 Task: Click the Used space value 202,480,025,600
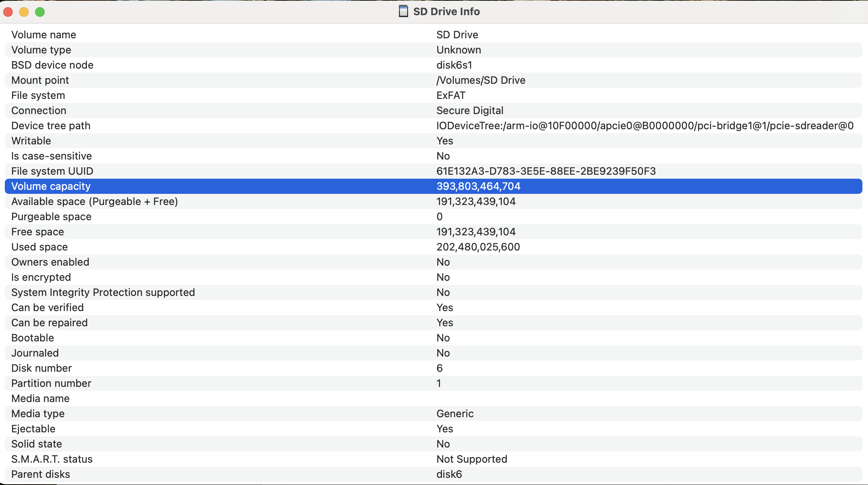478,247
